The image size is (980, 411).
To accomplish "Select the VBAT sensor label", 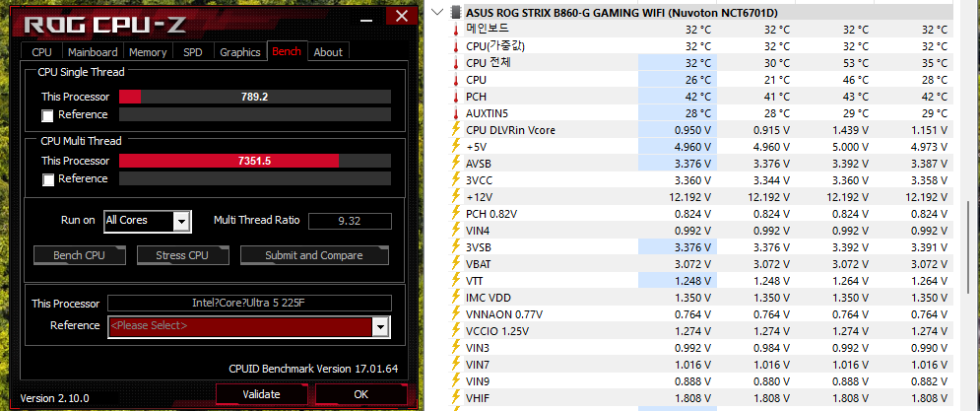I will pyautogui.click(x=480, y=263).
